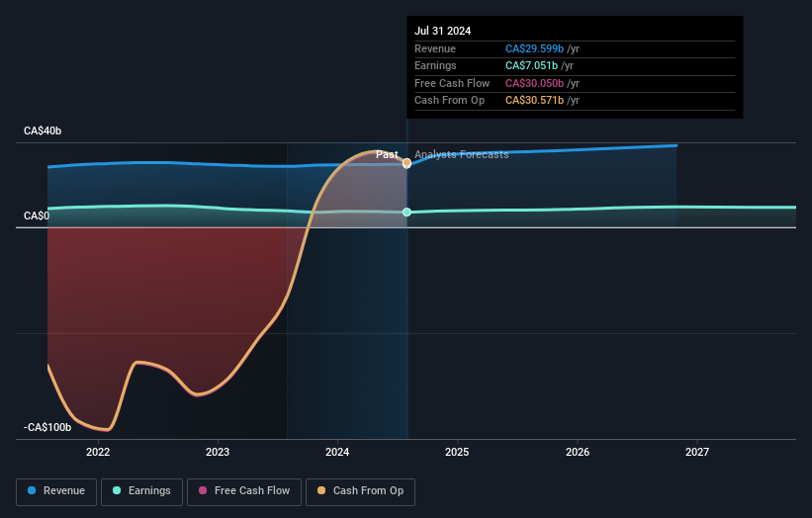812x518 pixels.
Task: Click the CA$0 y-axis label
Action: tap(37, 216)
